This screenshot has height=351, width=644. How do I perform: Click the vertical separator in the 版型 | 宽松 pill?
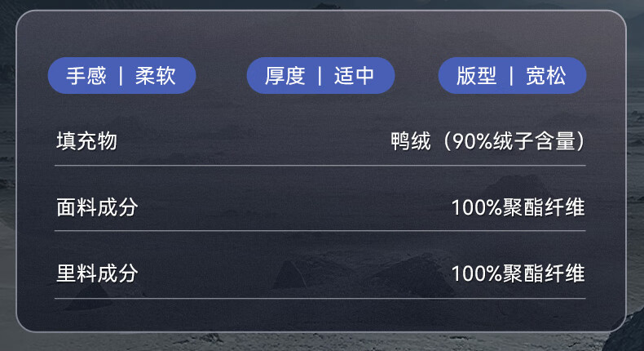tap(512, 76)
